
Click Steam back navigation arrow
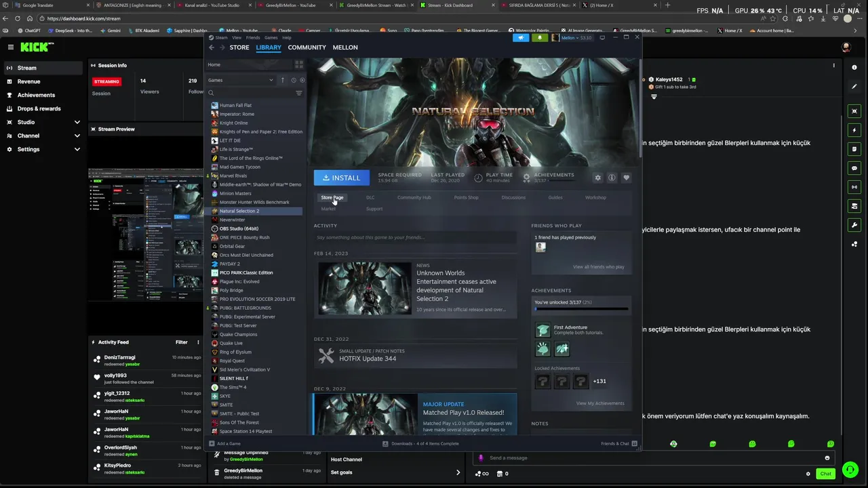(212, 47)
